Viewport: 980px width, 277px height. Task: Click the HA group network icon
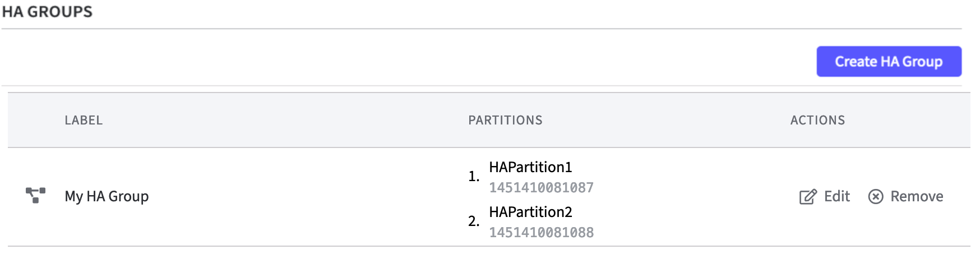pyautogui.click(x=35, y=196)
